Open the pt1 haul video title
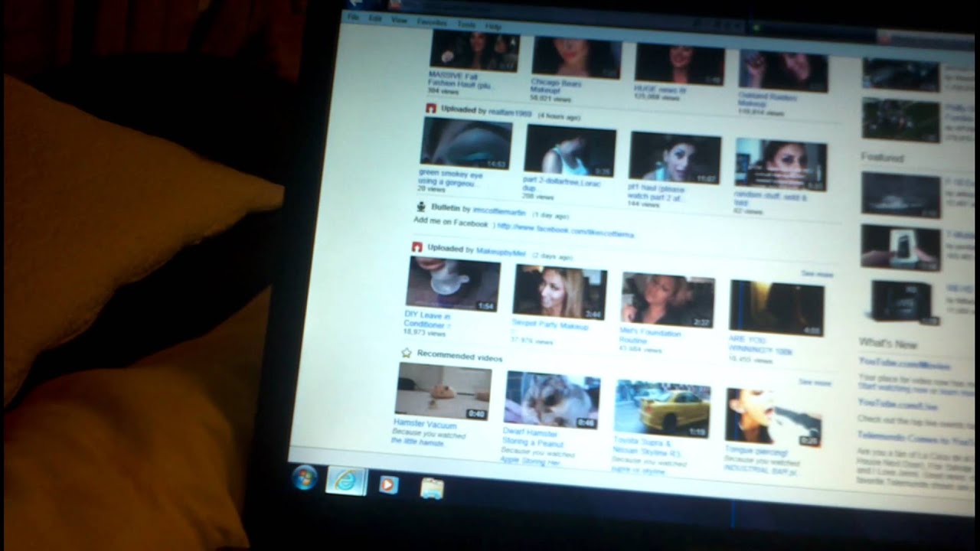Viewport: 980px width, 551px height. tap(657, 192)
